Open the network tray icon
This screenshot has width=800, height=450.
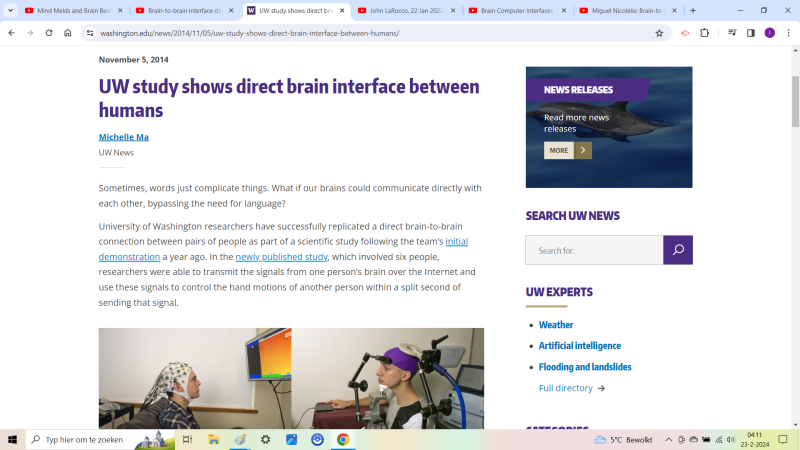pyautogui.click(x=719, y=439)
